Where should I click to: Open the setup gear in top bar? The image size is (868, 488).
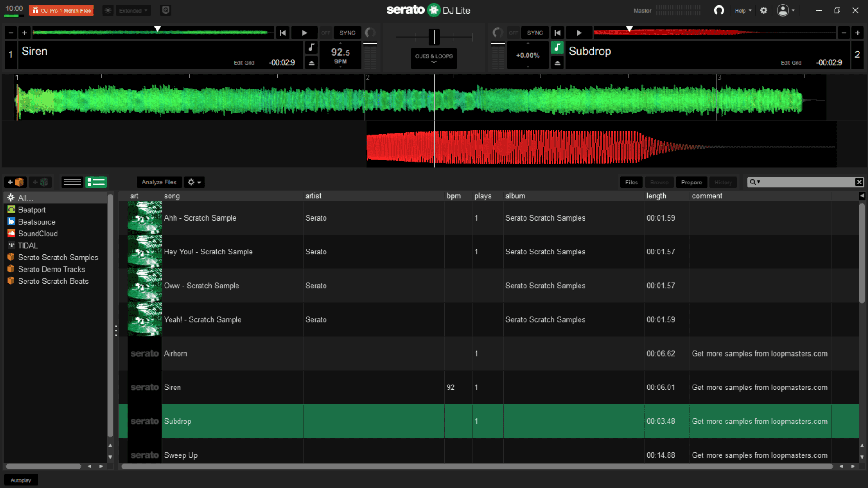pos(764,10)
